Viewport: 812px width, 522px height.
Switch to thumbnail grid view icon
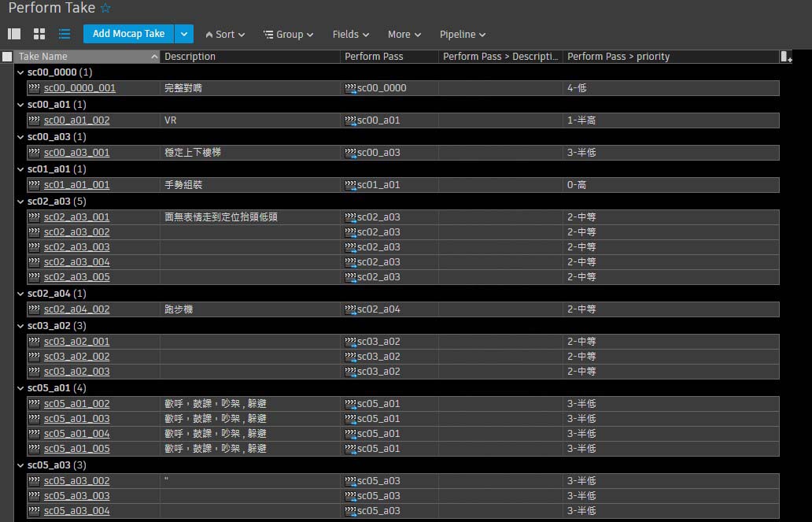coord(39,34)
